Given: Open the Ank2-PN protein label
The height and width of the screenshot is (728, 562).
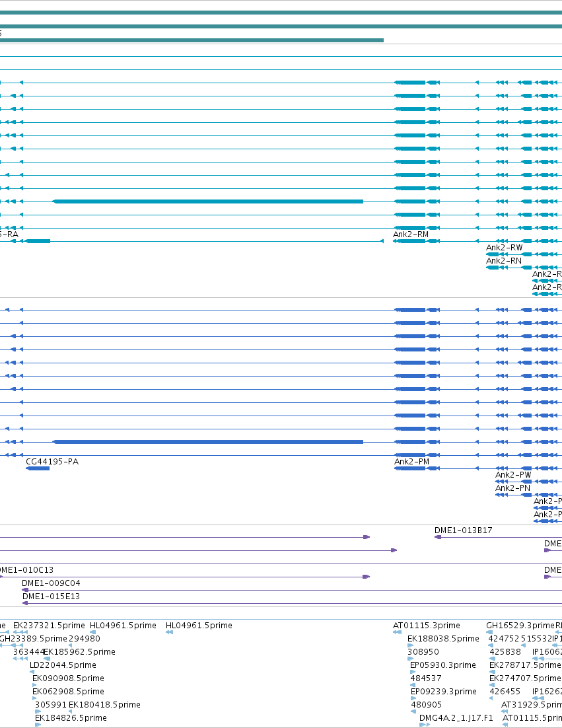Looking at the screenshot, I should [513, 488].
